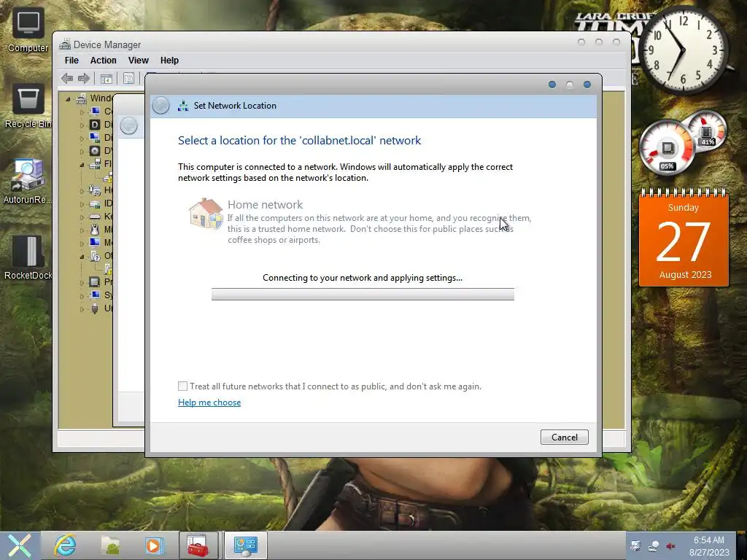Go forward using Device Manager toolbar's right arrow
Screen dimensions: 747x560
pyautogui.click(x=84, y=78)
